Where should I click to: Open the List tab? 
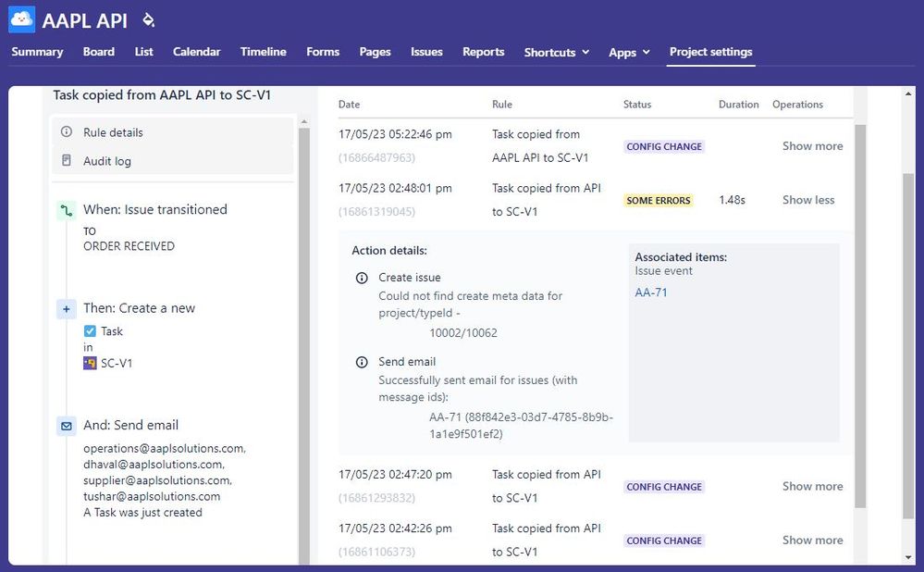pos(143,52)
